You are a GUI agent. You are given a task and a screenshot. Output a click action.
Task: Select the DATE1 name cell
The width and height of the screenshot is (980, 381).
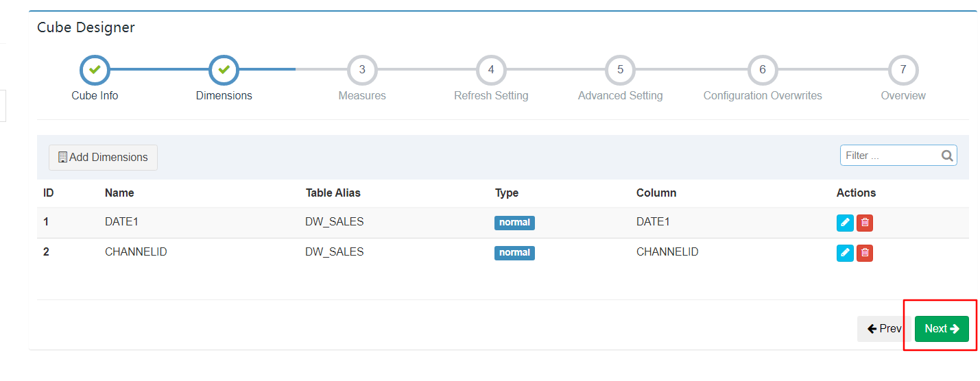tap(122, 222)
